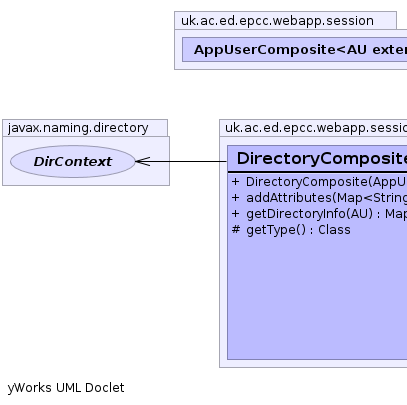Click the plus marker before DirectoryComposite constructor
The width and height of the screenshot is (407, 405).
coord(235,182)
